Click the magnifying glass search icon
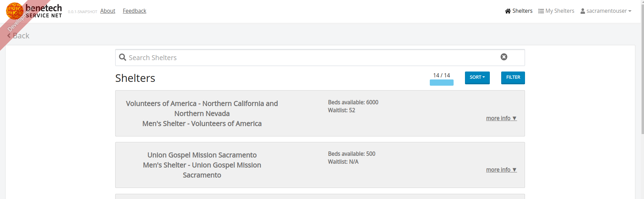644x199 pixels. (122, 57)
